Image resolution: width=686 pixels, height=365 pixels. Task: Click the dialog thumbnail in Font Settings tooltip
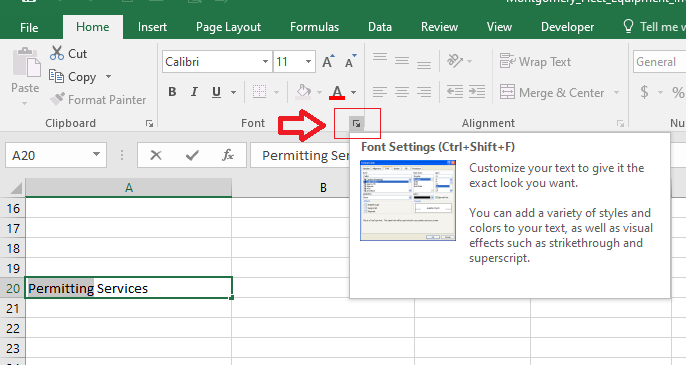pos(408,200)
